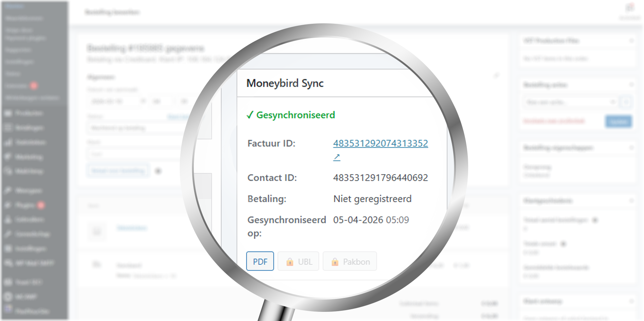The width and height of the screenshot is (644, 321).
Task: Open Gebruikers in the sidebar menu
Action: (x=30, y=220)
